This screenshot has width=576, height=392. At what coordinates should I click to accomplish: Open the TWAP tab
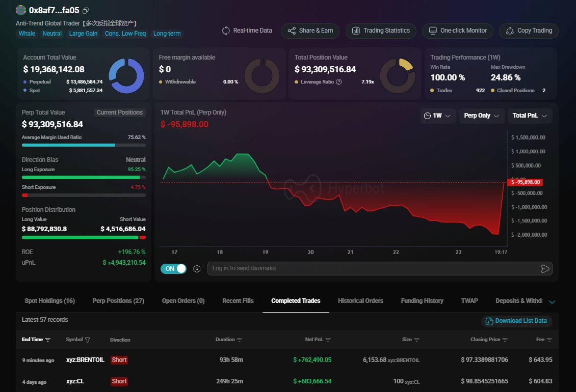coord(469,301)
